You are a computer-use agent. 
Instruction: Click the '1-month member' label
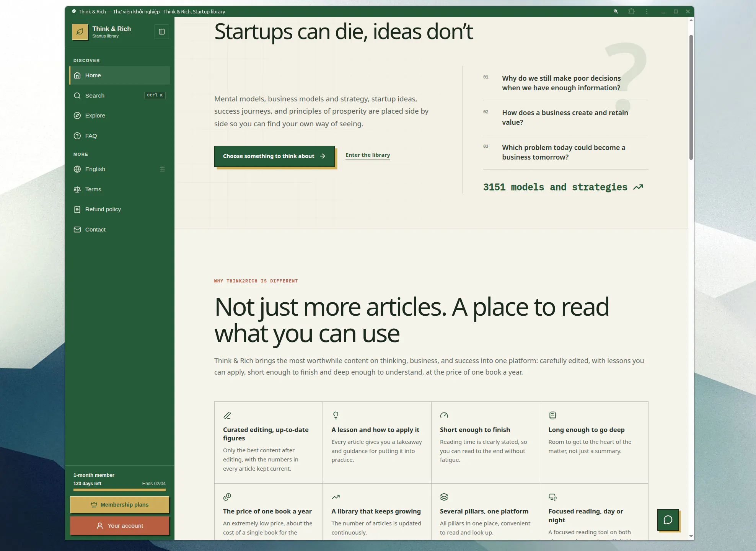coord(94,475)
